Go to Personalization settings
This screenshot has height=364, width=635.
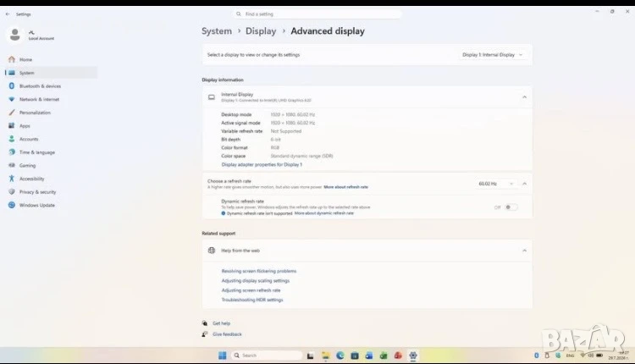coord(35,113)
